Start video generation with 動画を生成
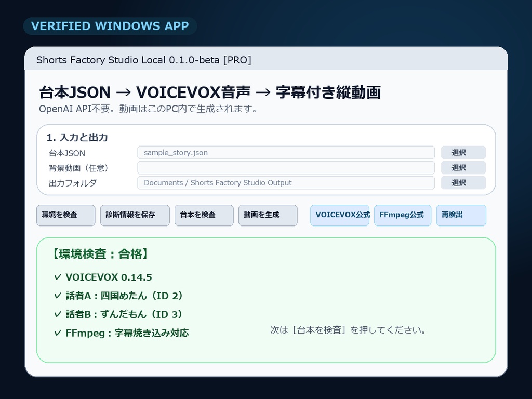This screenshot has height=399, width=532. coord(268,215)
